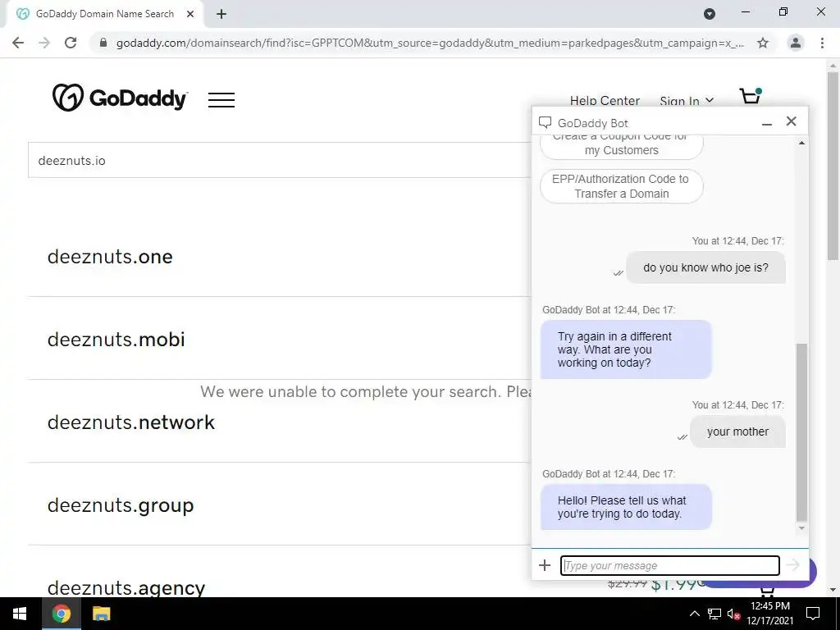Click the network icon in system tray
This screenshot has height=630, width=840.
click(x=714, y=614)
